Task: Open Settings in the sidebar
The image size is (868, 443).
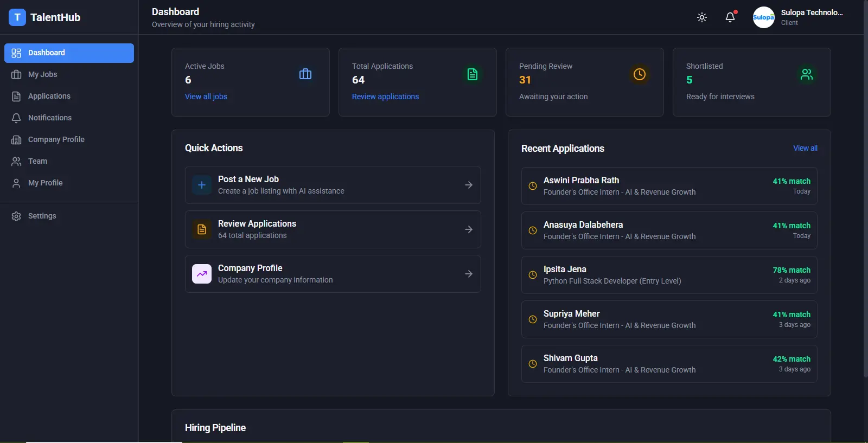Action: [69, 216]
